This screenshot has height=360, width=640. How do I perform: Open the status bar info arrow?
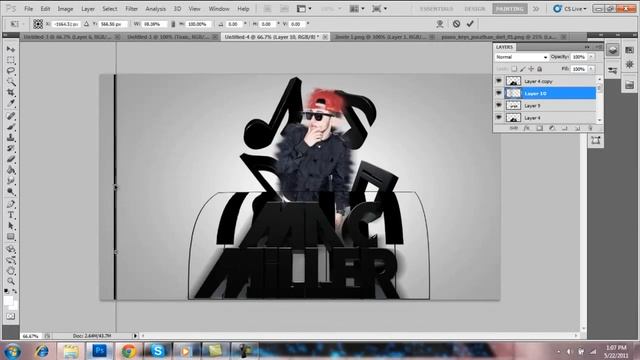[x=135, y=336]
